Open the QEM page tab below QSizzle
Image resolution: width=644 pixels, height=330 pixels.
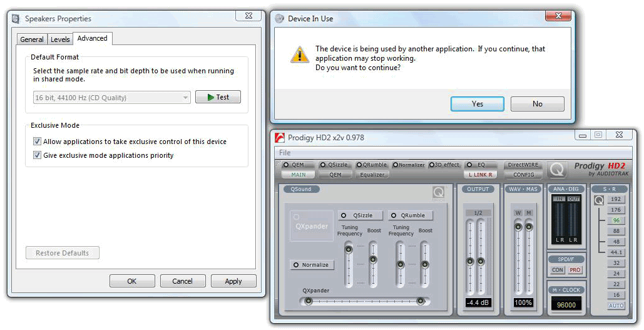pyautogui.click(x=335, y=175)
